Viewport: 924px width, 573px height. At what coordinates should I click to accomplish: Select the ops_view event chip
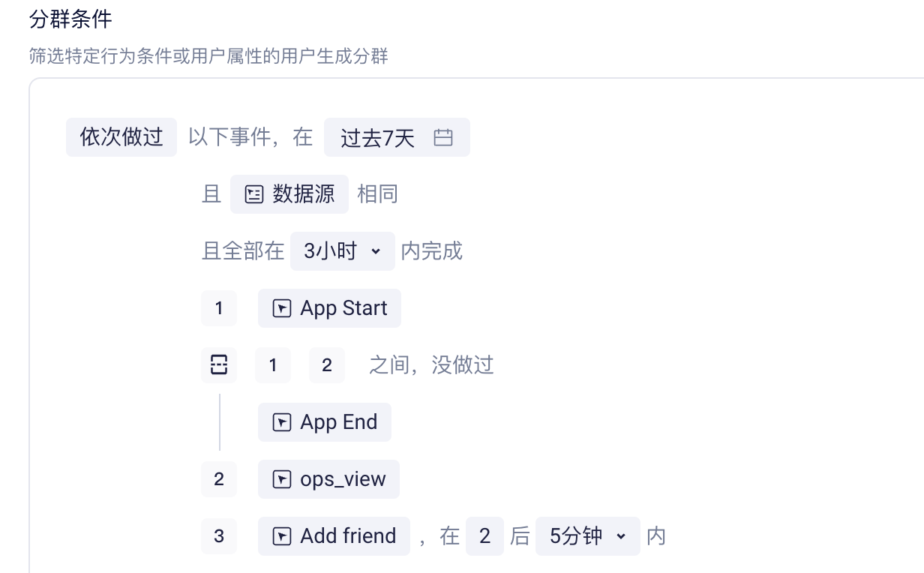328,479
